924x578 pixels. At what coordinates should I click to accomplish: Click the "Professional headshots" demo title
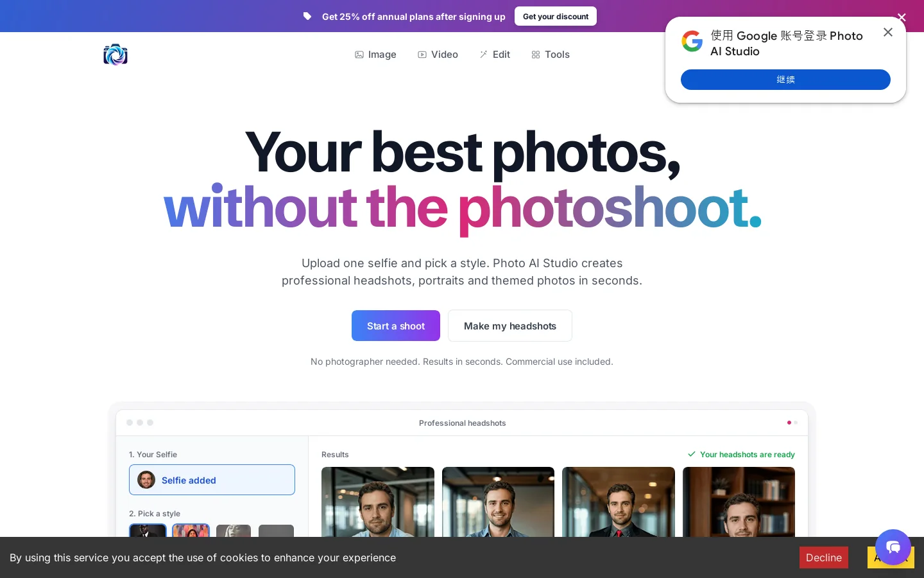tap(462, 423)
